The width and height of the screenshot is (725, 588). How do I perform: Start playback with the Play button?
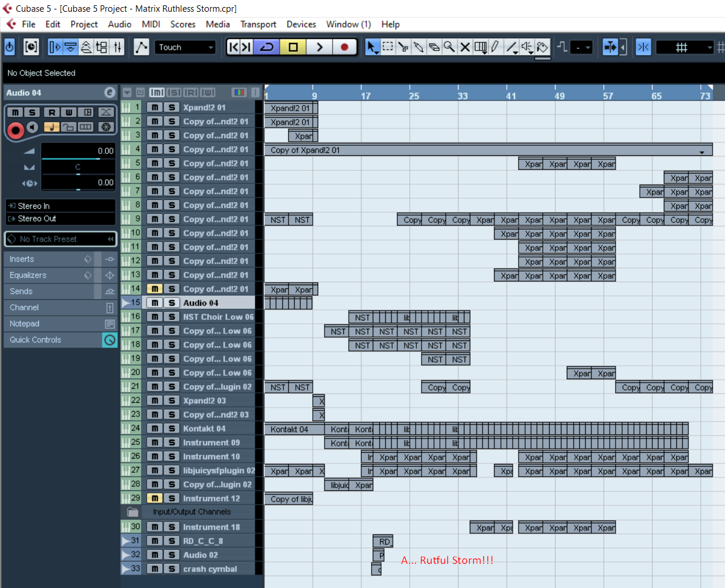pyautogui.click(x=319, y=47)
